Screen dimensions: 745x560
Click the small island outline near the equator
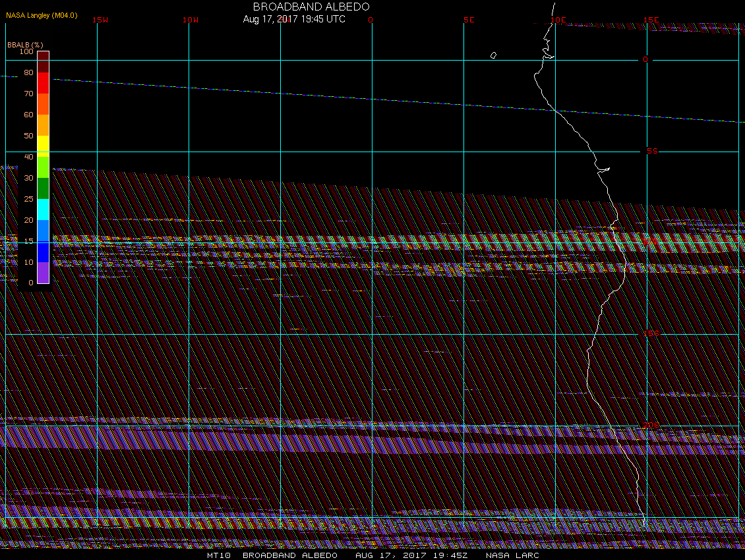click(494, 55)
